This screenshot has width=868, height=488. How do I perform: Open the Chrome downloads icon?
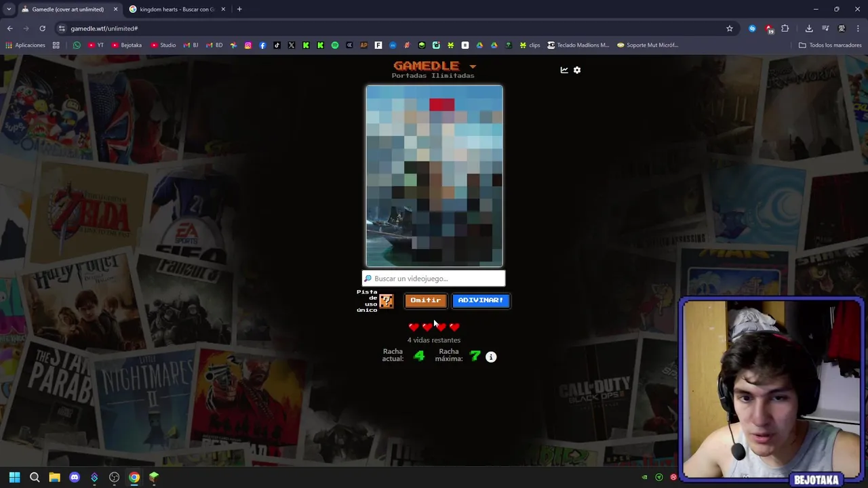pos(809,28)
